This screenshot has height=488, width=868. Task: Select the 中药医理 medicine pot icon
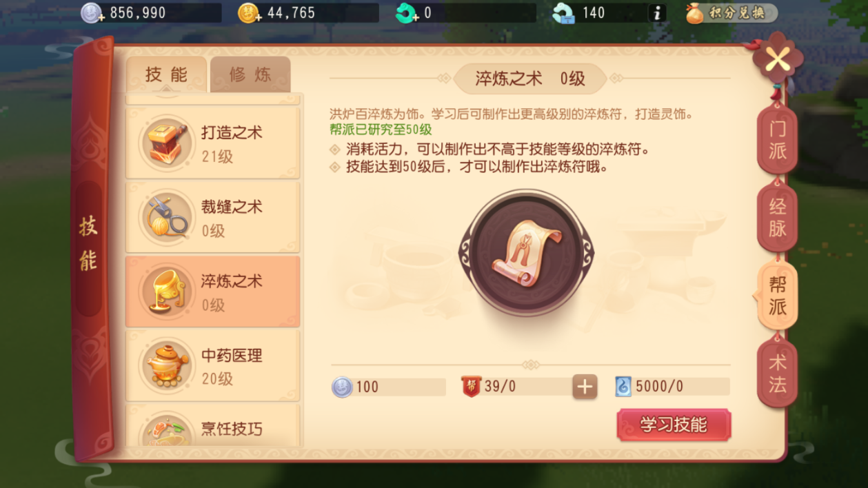(x=165, y=365)
